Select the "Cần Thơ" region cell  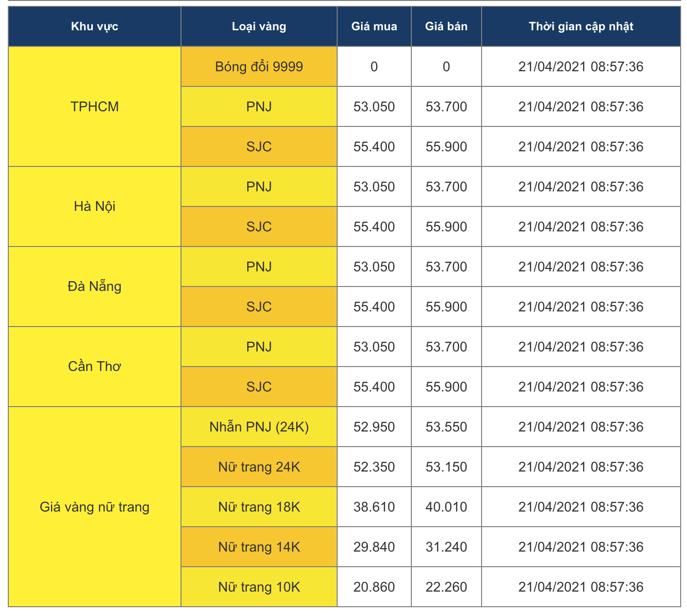coord(95,367)
